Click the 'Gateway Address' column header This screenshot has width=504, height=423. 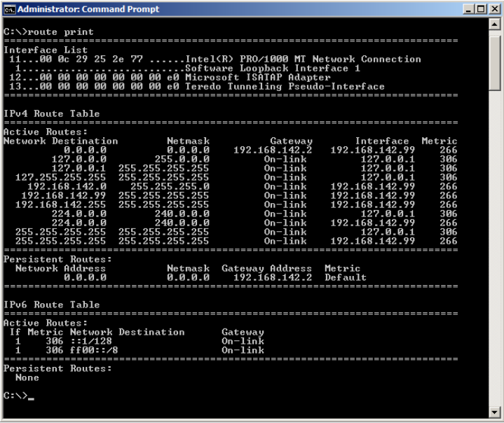point(267,268)
